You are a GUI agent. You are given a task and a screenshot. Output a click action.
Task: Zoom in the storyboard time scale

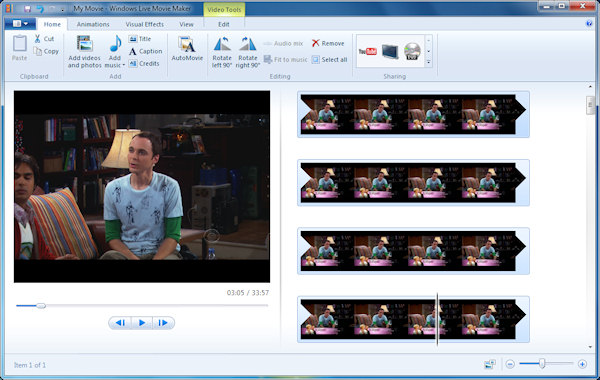click(582, 364)
